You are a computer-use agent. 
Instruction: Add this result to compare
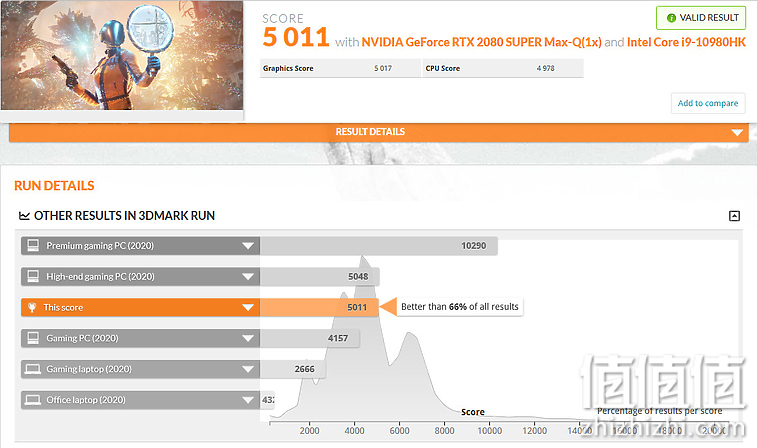click(708, 103)
